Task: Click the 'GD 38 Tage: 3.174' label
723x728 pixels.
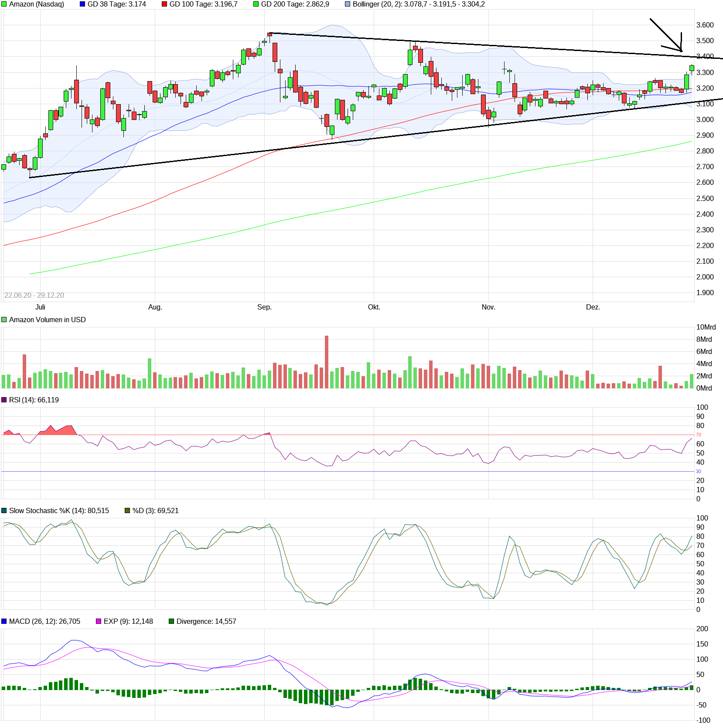Action: coord(117,4)
